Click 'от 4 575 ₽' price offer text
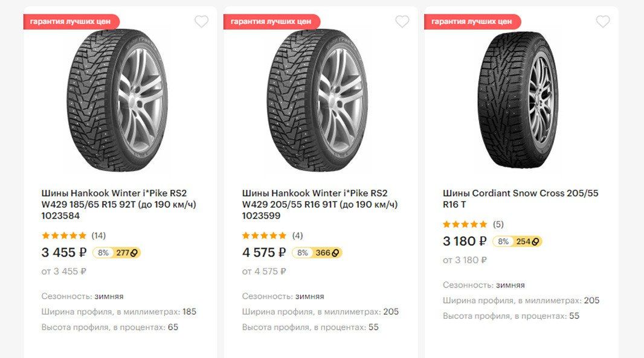Screen dimensions: 644x358 pos(264,272)
